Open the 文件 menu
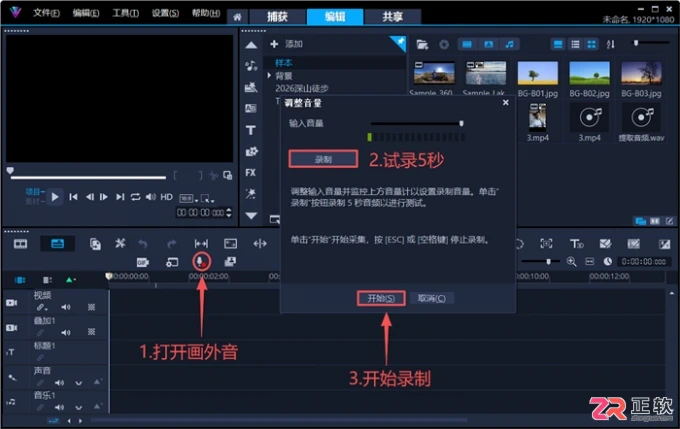The height and width of the screenshot is (429, 680). point(46,13)
